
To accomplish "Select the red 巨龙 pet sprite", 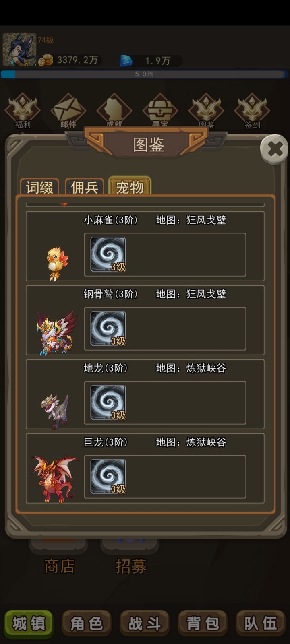I will (55, 479).
